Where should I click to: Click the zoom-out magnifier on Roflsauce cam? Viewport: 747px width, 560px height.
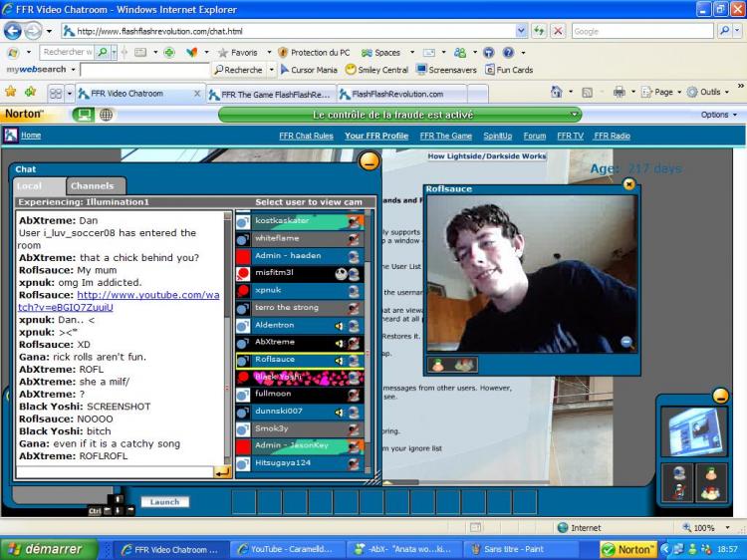click(x=626, y=341)
